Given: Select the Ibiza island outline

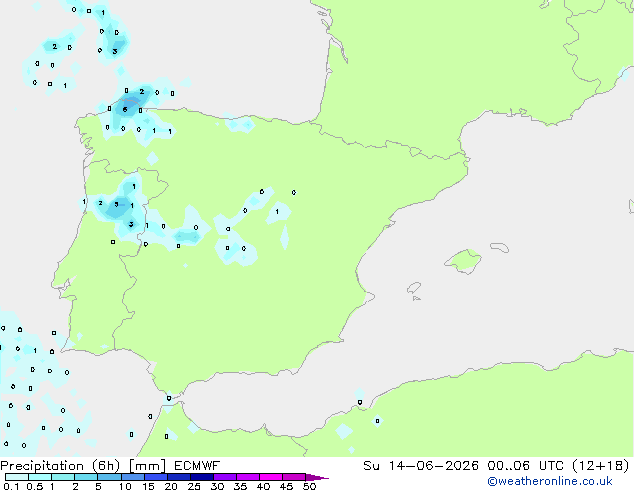Looking at the screenshot, I should coord(414,288).
